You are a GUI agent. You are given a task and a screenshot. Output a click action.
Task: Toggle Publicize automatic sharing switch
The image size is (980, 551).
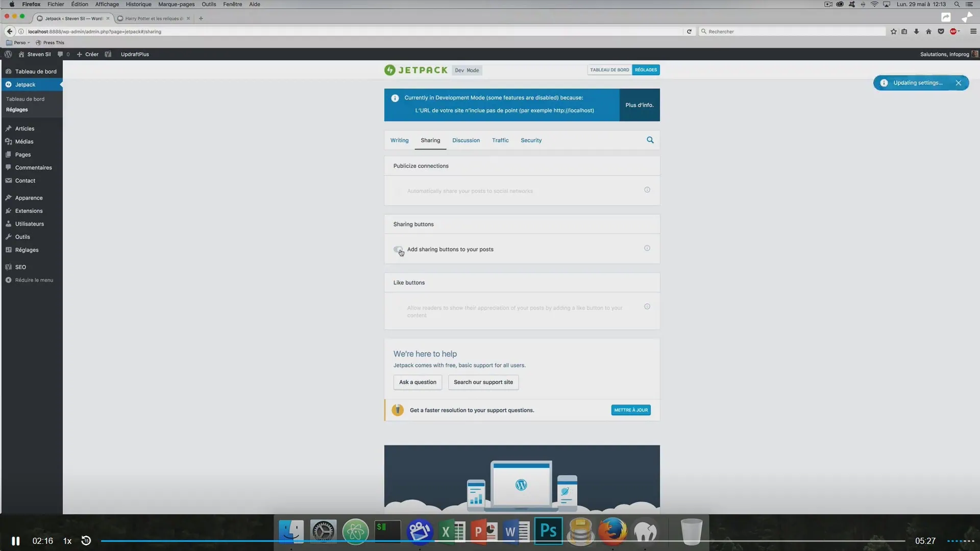coord(398,191)
